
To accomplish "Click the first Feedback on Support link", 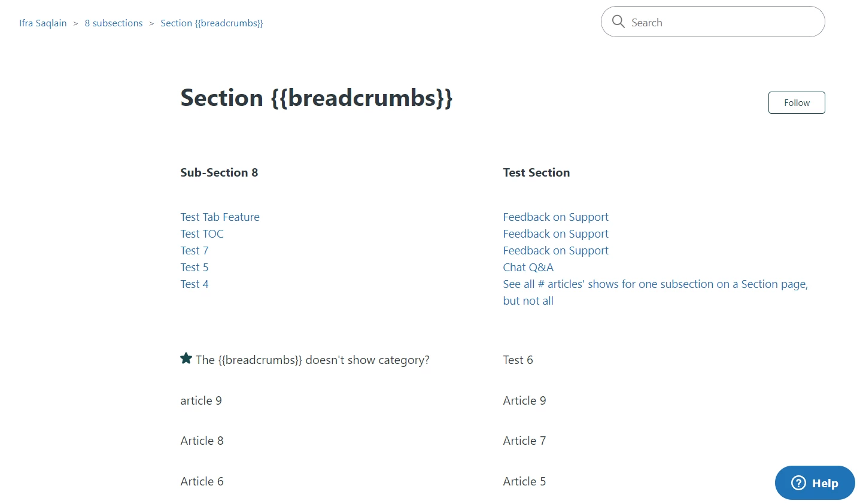I will 555,217.
